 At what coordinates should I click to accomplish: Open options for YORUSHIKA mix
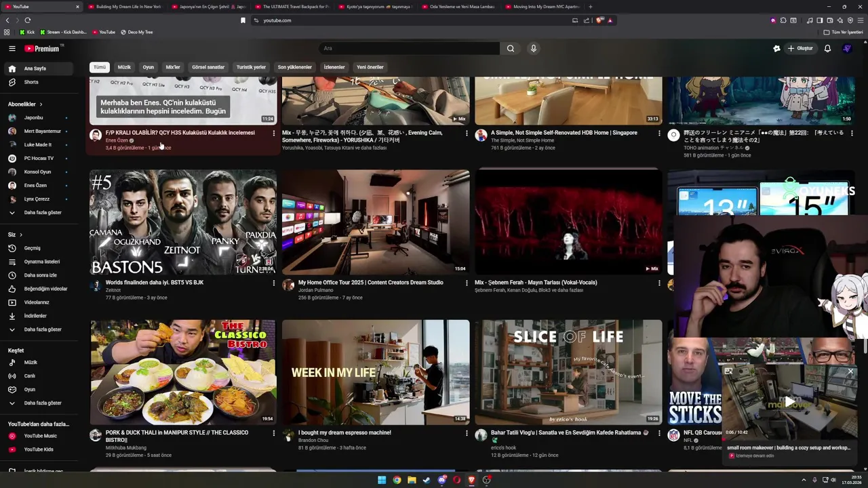pyautogui.click(x=467, y=134)
